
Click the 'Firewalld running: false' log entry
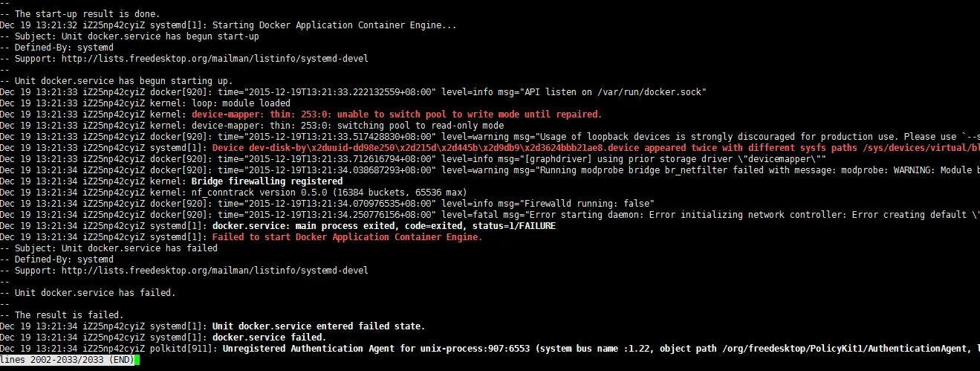pos(327,204)
